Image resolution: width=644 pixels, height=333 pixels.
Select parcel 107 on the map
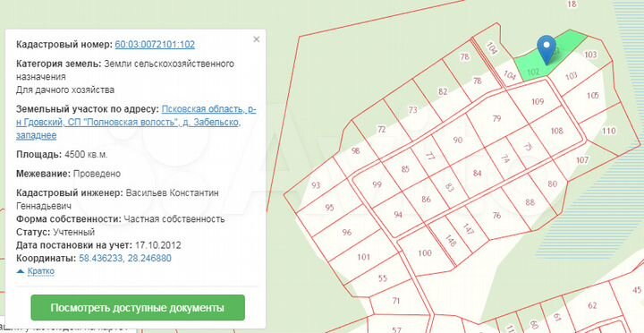pyautogui.click(x=582, y=160)
